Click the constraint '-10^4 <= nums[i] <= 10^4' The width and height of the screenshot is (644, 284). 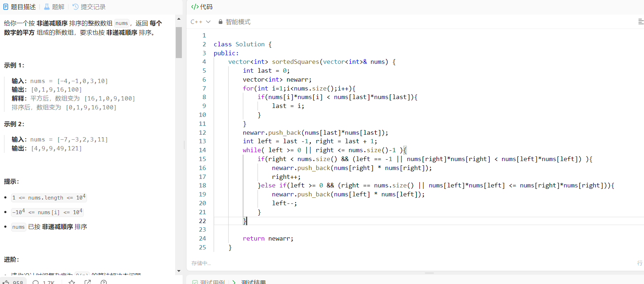pos(47,212)
